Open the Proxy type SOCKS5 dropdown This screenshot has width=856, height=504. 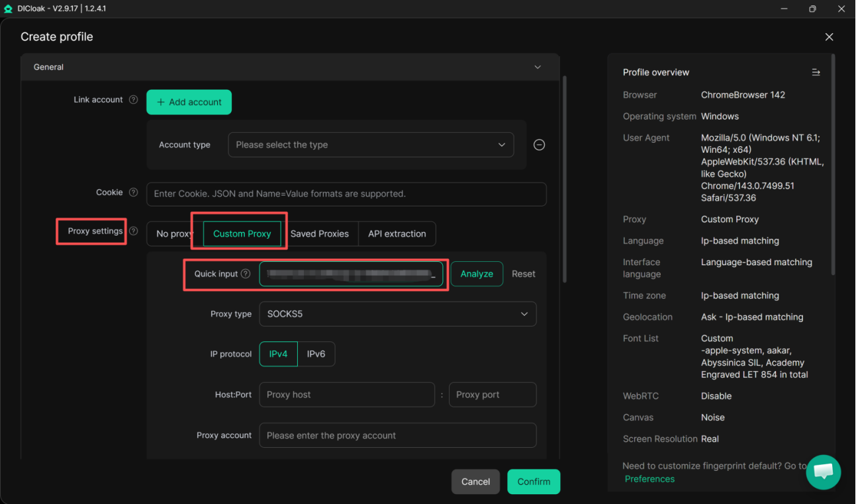click(x=397, y=314)
